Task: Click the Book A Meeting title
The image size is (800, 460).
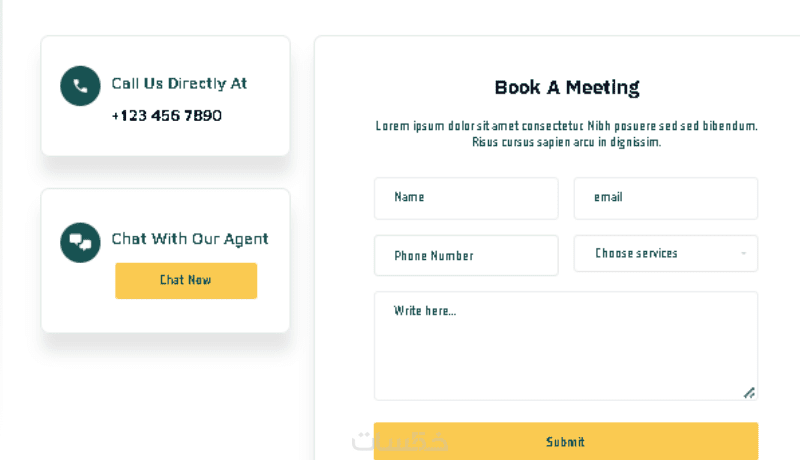Action: tap(567, 87)
